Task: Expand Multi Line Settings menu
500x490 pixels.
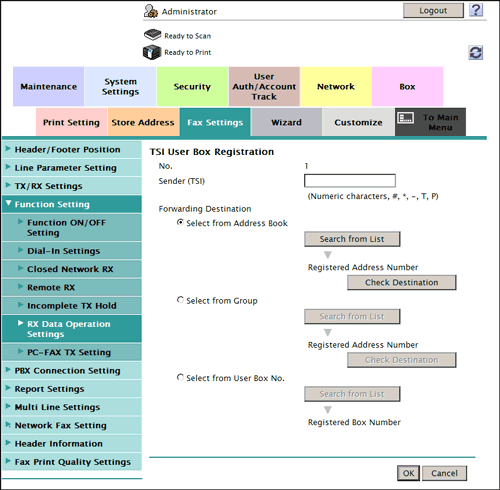Action: 72,407
